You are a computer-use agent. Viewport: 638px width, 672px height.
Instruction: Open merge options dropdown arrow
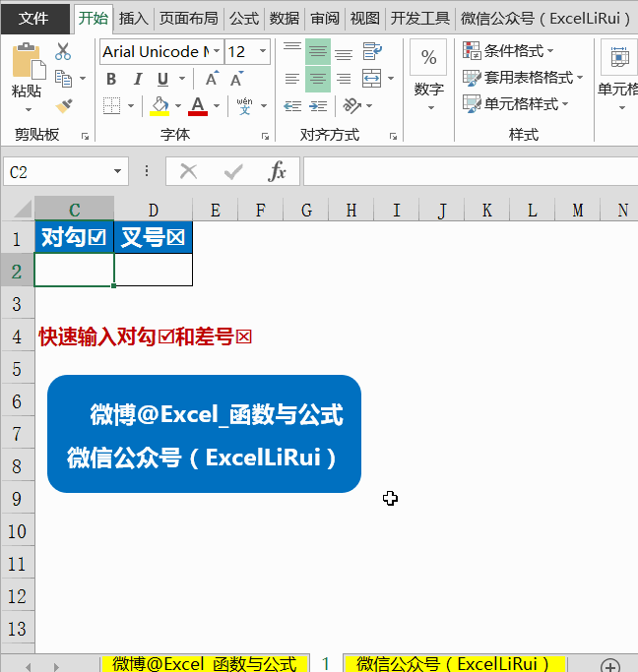(x=391, y=79)
